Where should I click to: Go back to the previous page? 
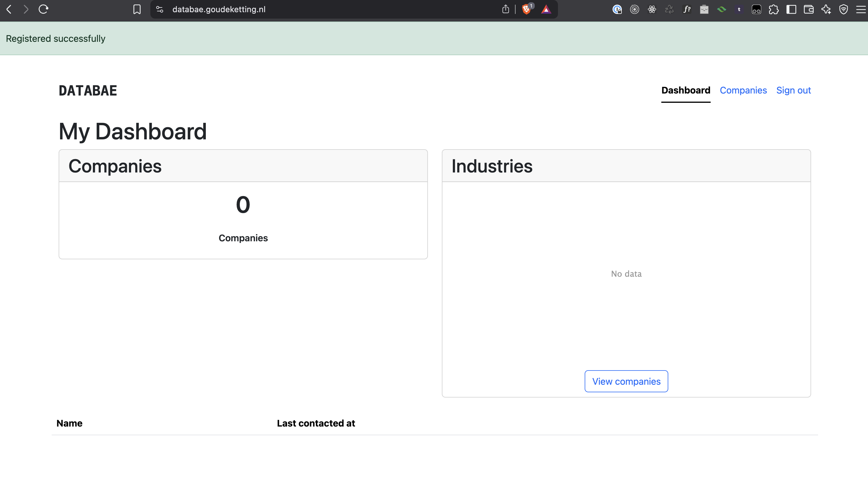click(9, 9)
